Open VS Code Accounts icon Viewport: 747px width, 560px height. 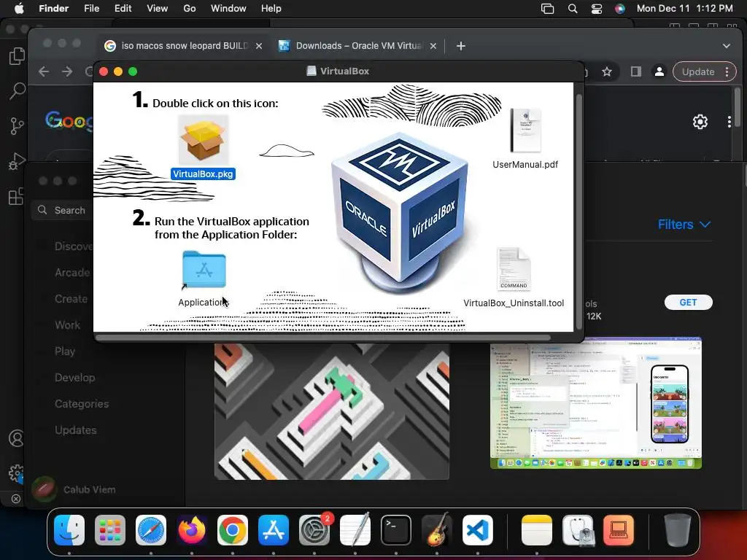tap(17, 438)
